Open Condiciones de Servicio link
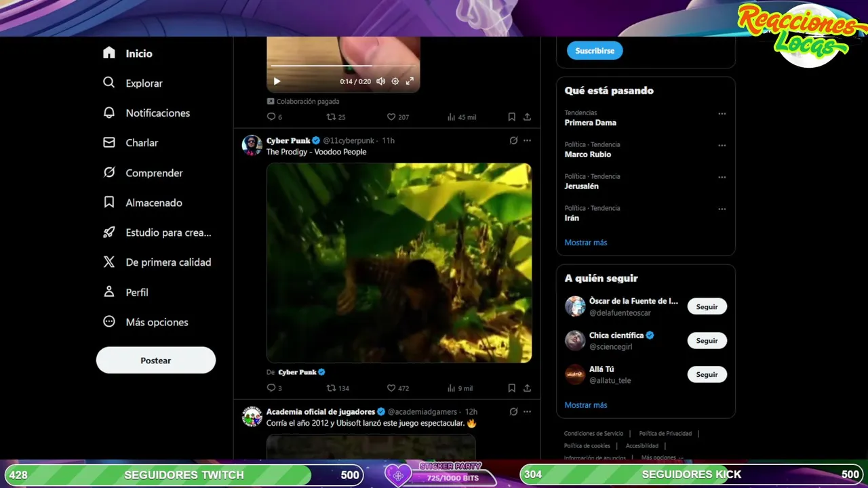 (x=593, y=433)
